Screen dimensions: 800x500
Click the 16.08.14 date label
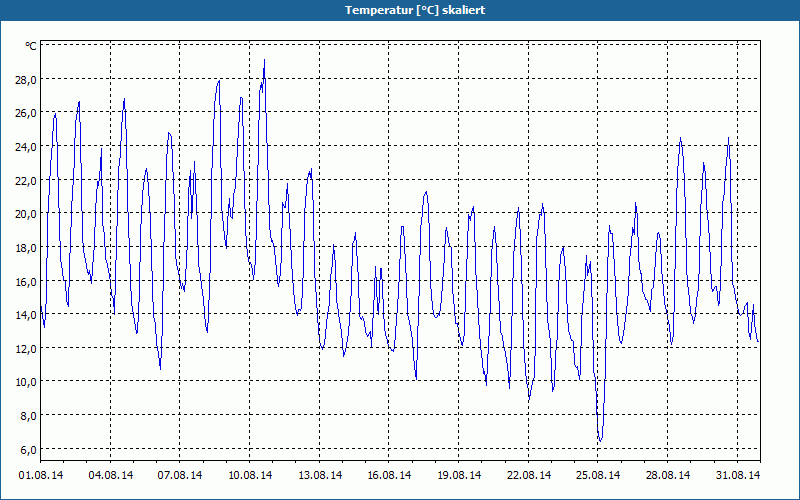click(389, 475)
